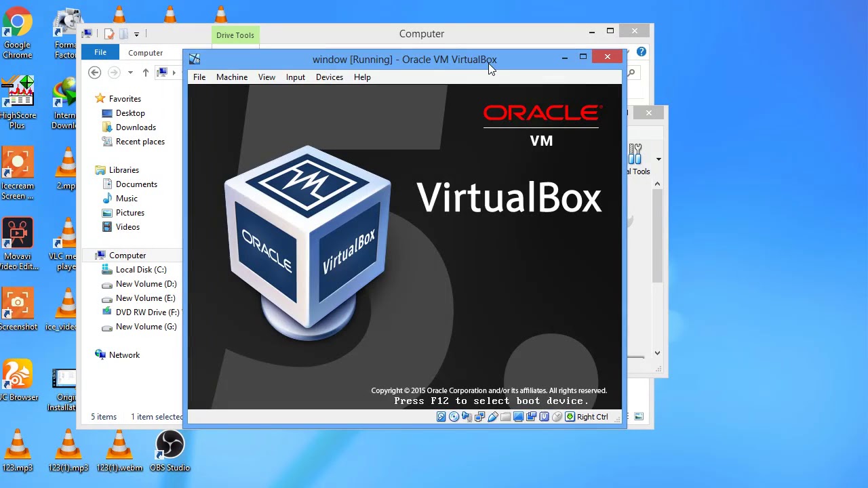Screen dimensions: 868x488
Task: Open the Input menu in VirtualBox
Action: [296, 77]
